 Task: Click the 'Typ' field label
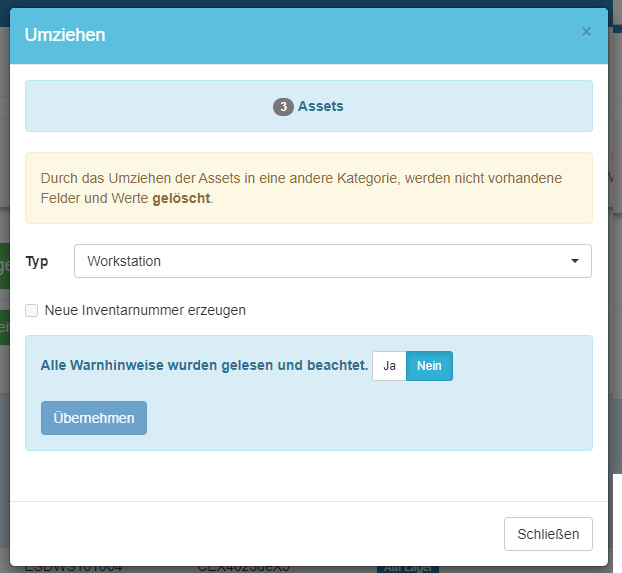[37, 261]
